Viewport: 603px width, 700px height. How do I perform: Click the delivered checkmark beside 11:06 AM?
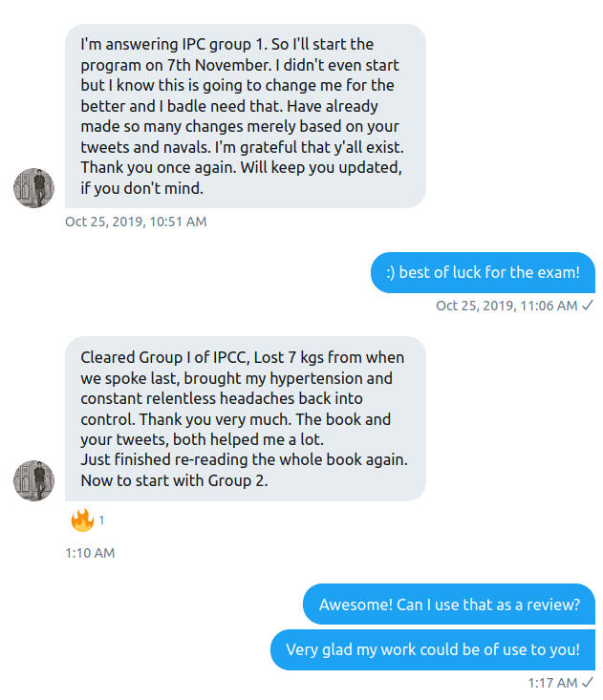coord(588,306)
